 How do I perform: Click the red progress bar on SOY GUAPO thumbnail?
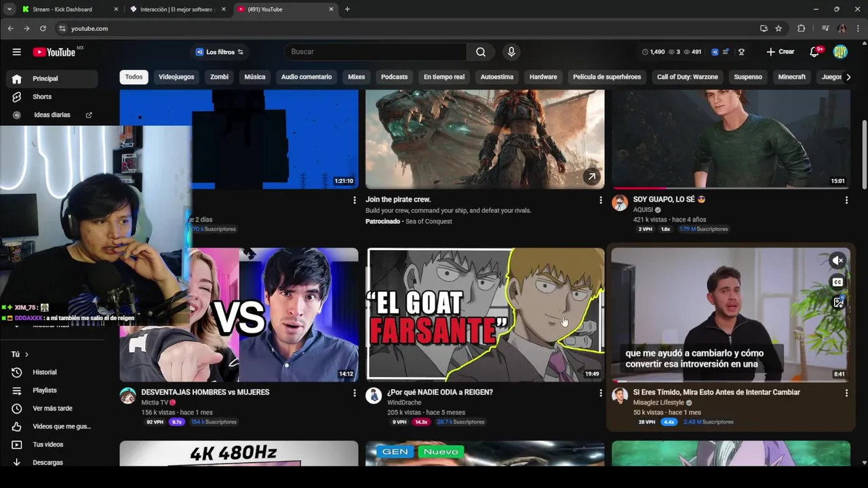(639, 188)
